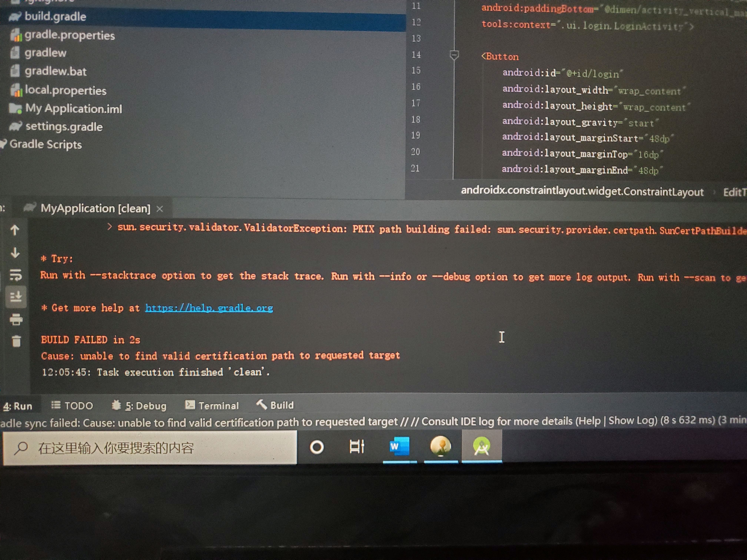Image resolution: width=747 pixels, height=560 pixels.
Task: Toggle soft-wrap in Run console
Action: coord(16,275)
